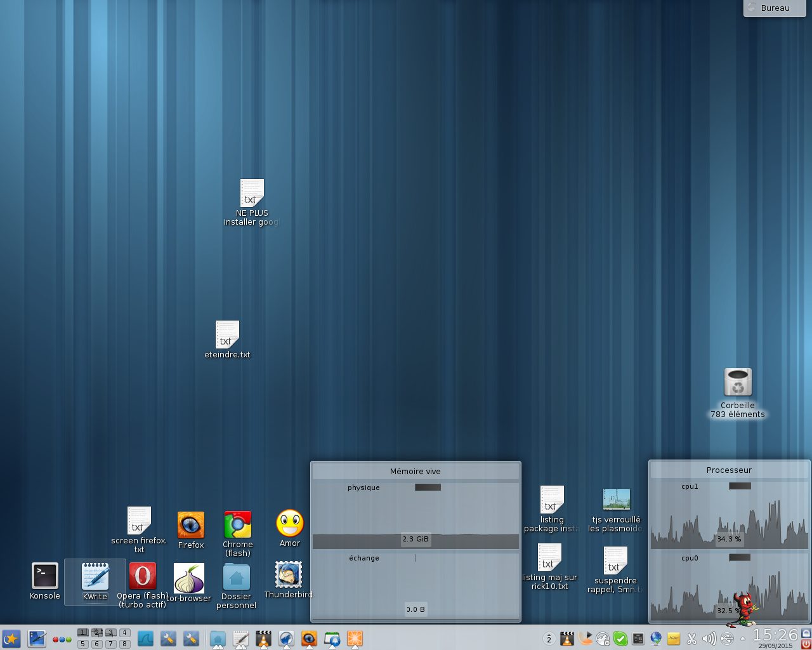This screenshot has width=812, height=650.
Task: Open the Thunderbird mail desktop icon
Action: 288,575
